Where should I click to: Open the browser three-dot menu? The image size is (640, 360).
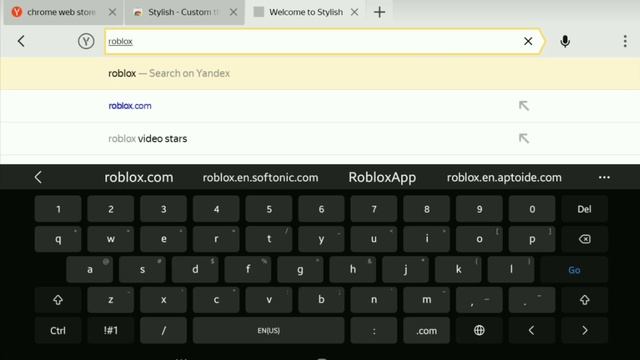point(625,41)
